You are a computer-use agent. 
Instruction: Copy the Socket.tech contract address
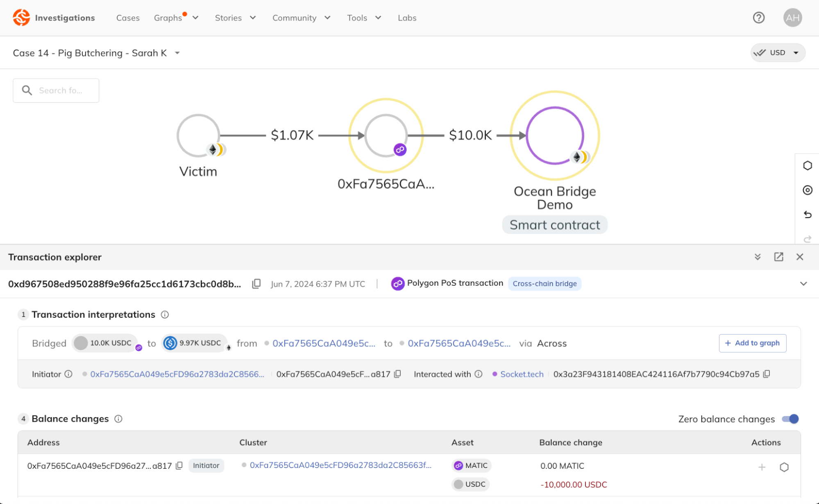pyautogui.click(x=767, y=374)
